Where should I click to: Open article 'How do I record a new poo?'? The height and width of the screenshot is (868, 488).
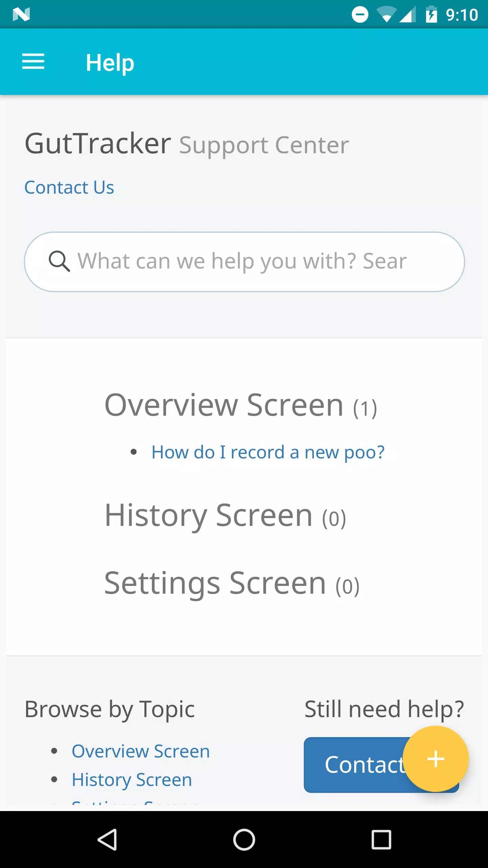[x=268, y=452]
